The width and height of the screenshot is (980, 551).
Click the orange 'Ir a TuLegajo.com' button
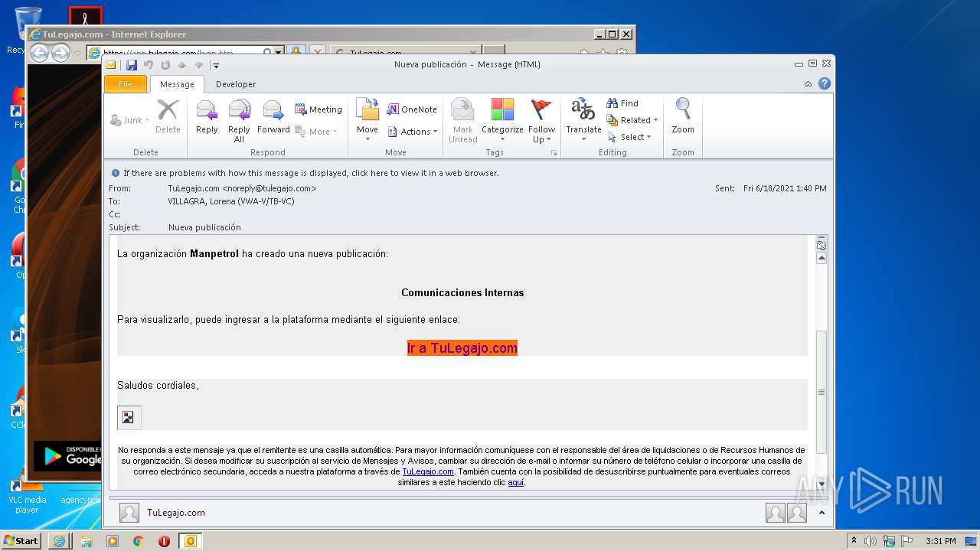tap(462, 348)
